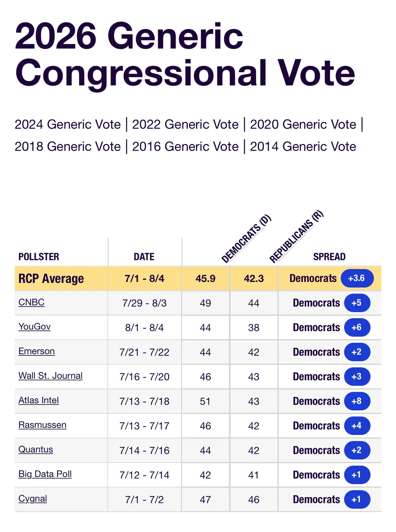
Task: Click the Atlas Intel +8 spread badge
Action: pyautogui.click(x=357, y=401)
